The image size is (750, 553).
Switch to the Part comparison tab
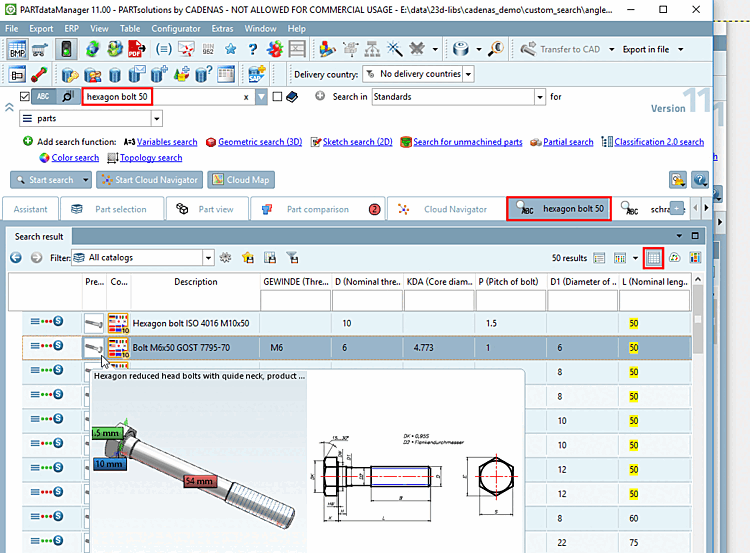(x=317, y=210)
